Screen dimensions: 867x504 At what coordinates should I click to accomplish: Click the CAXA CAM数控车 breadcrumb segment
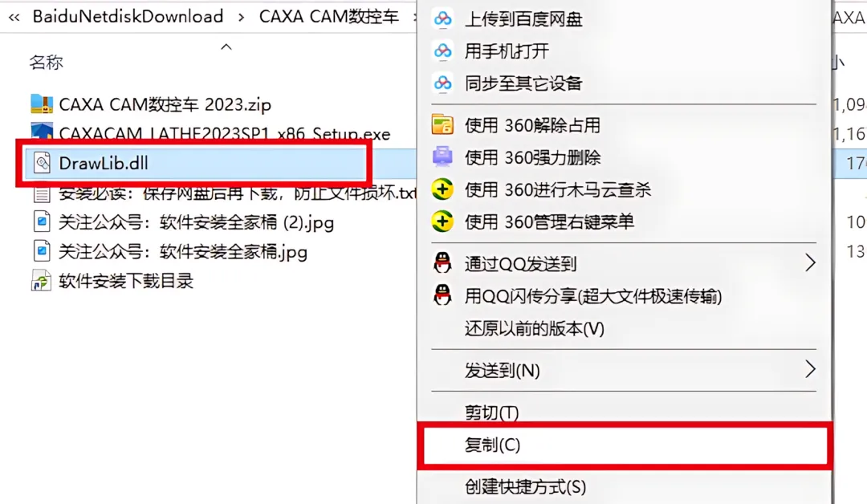[329, 17]
